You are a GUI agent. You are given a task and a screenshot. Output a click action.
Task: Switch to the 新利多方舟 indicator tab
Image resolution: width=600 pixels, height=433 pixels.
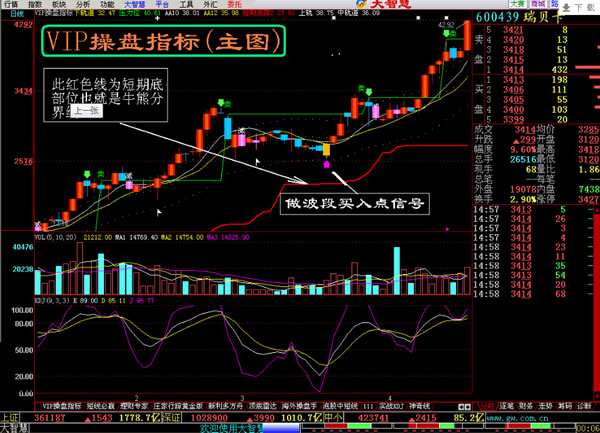point(225,406)
